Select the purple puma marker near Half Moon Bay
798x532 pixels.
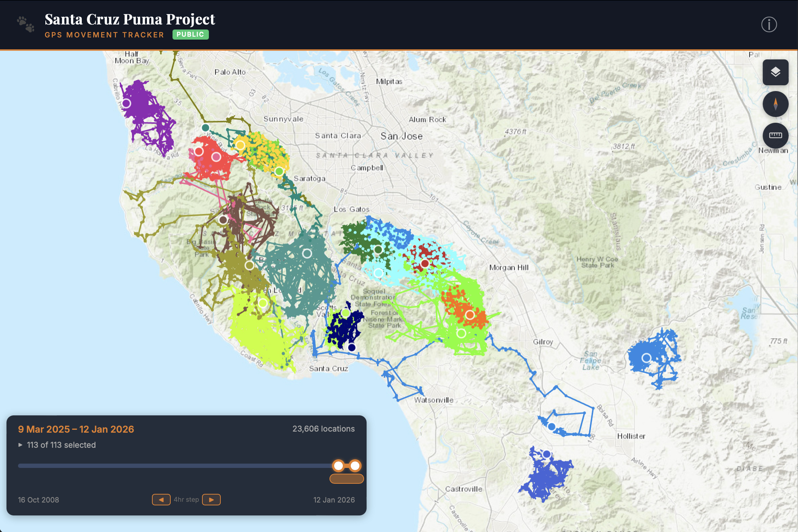(x=126, y=104)
